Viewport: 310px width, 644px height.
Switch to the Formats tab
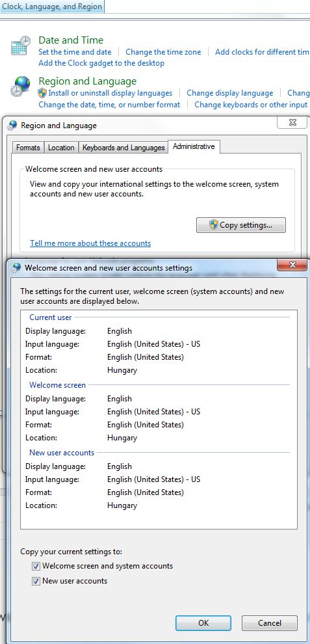29,148
